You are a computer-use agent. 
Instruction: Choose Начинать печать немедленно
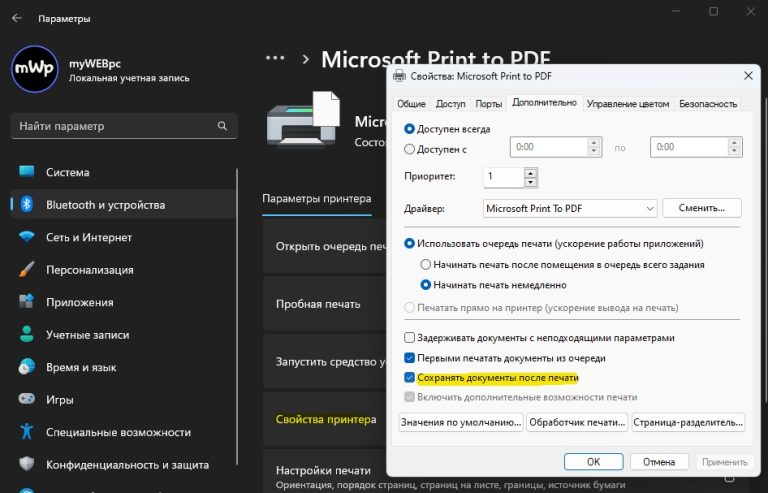tap(426, 285)
